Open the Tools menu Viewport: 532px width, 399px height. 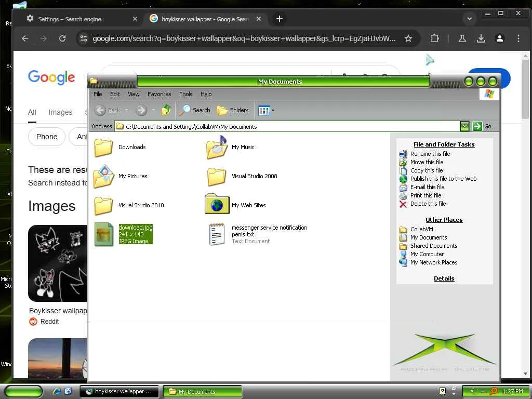pyautogui.click(x=185, y=95)
